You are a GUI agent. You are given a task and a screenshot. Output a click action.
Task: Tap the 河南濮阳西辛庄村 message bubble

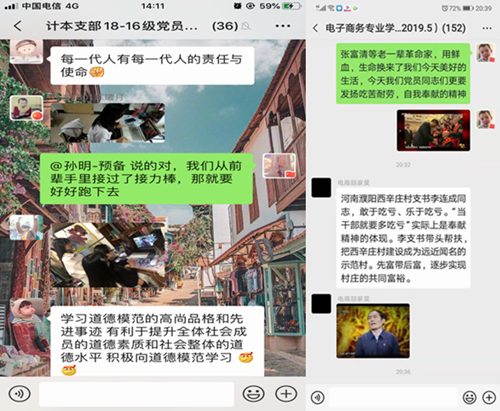point(403,238)
